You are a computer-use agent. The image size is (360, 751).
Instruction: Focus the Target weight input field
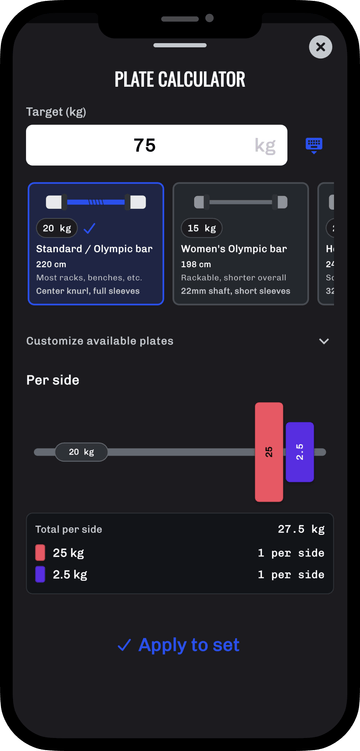(x=157, y=145)
